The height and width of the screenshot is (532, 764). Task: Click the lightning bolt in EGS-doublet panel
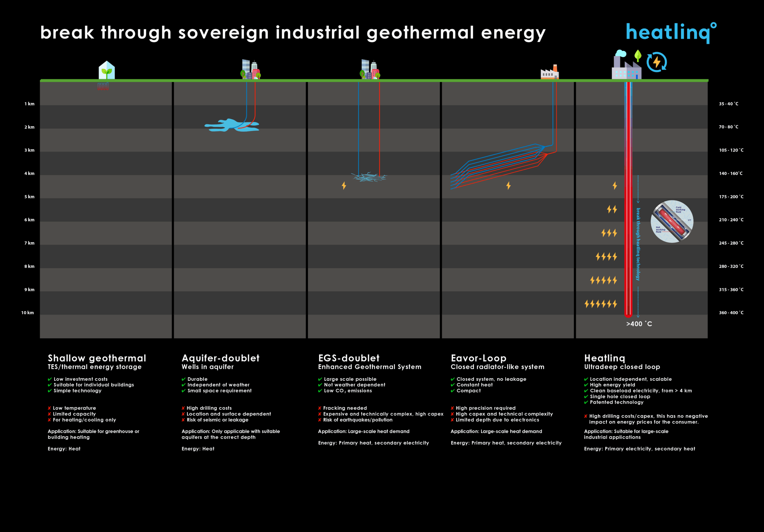344,185
